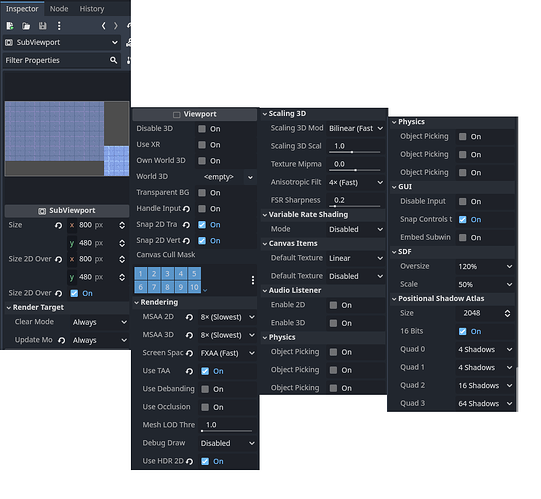Screen dimensions: 541x499
Task: Open the Debug Draw dropdown
Action: click(x=227, y=443)
